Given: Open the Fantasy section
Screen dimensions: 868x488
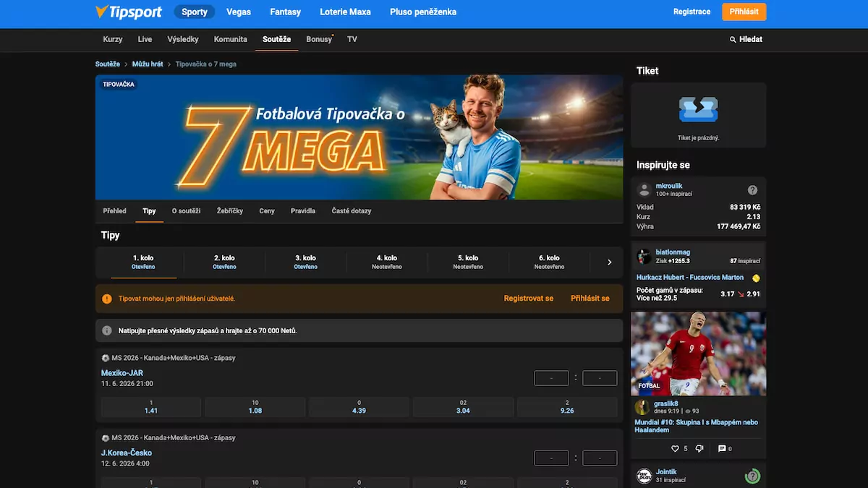Looking at the screenshot, I should (x=285, y=12).
